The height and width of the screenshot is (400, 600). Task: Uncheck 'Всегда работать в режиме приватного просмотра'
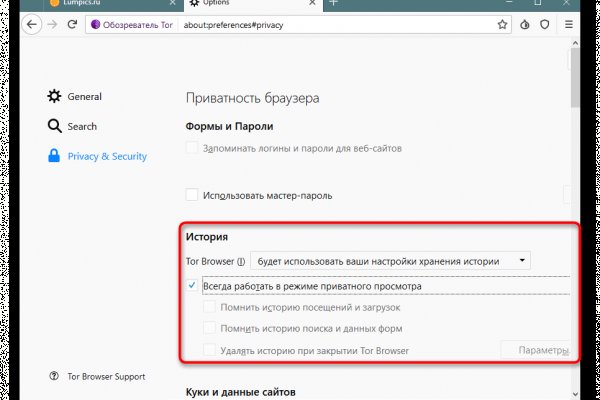192,286
